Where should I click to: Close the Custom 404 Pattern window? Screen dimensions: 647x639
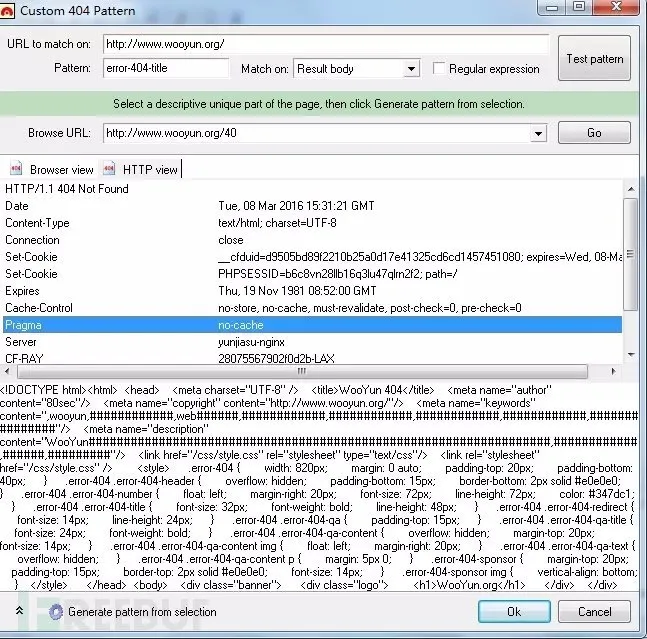coord(616,7)
